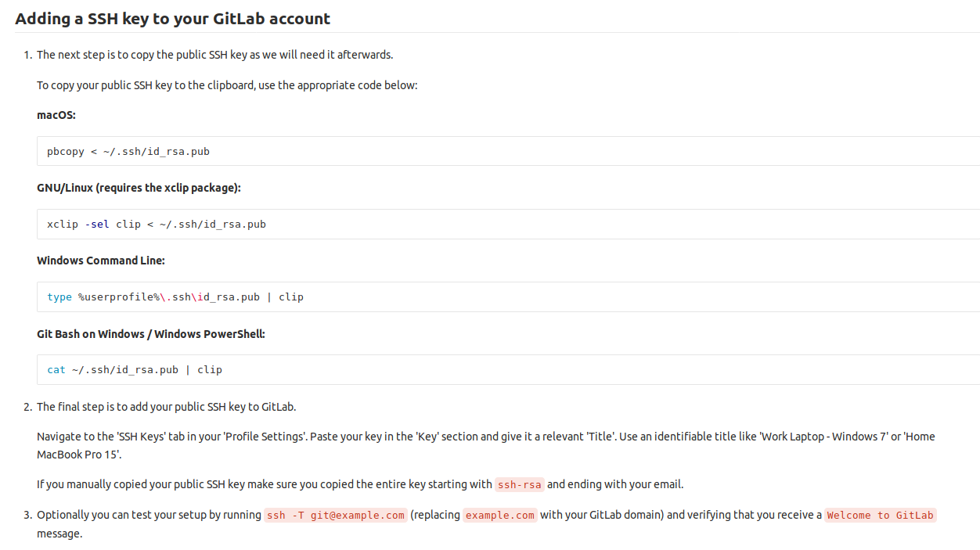
Task: Click the 'Git Bash on Windows / Windows PowerShell' label
Action: coord(151,334)
